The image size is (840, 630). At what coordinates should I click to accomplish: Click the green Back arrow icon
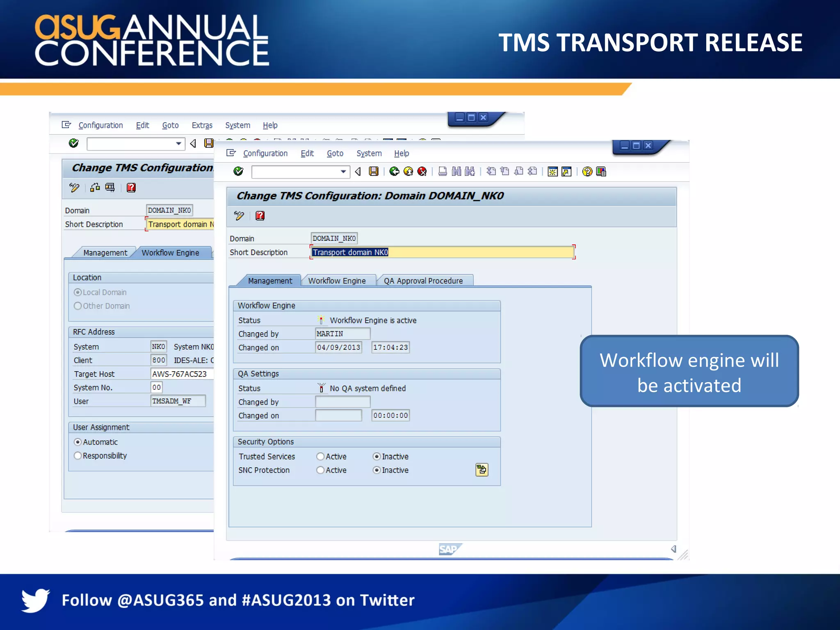[394, 171]
